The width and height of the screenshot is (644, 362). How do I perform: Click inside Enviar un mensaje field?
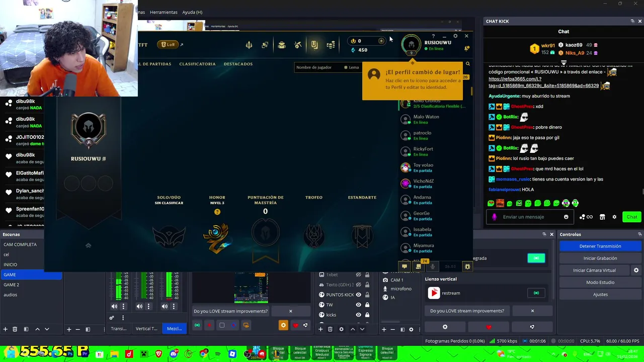(x=531, y=217)
